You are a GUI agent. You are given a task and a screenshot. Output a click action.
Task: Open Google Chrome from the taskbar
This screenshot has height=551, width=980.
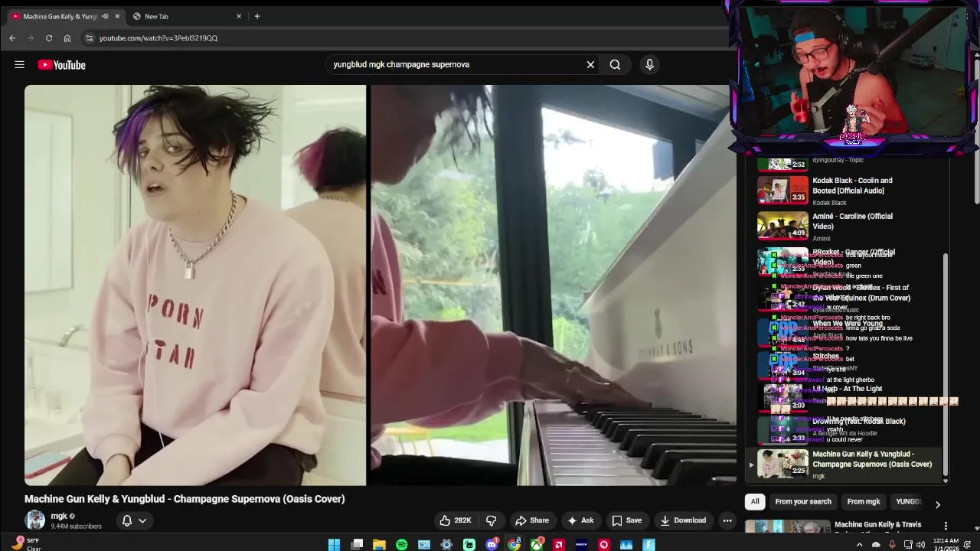point(514,545)
